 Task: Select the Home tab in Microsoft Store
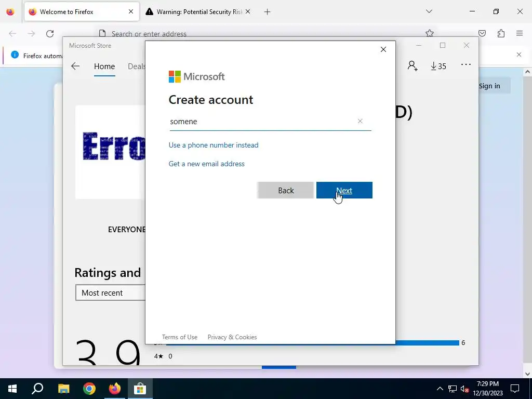[x=104, y=66]
